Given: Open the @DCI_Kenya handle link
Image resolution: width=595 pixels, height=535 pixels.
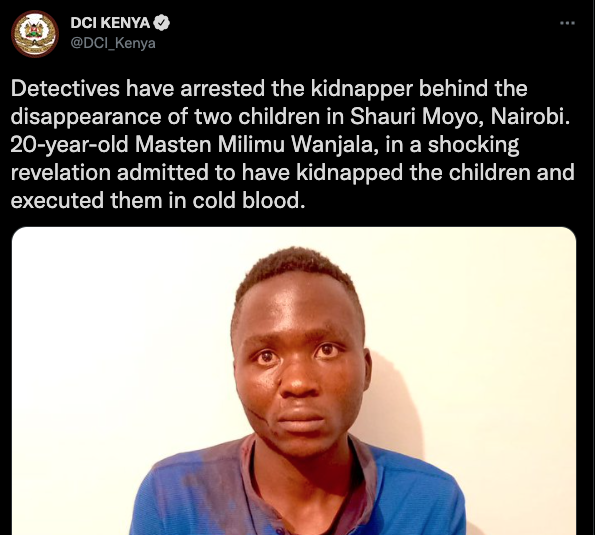Looking at the screenshot, I should (x=113, y=43).
